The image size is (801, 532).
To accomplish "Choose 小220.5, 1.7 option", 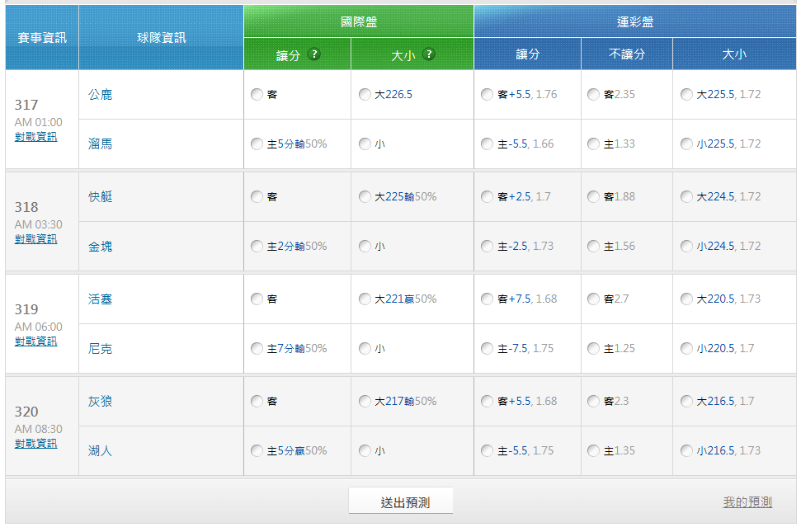I will [686, 348].
